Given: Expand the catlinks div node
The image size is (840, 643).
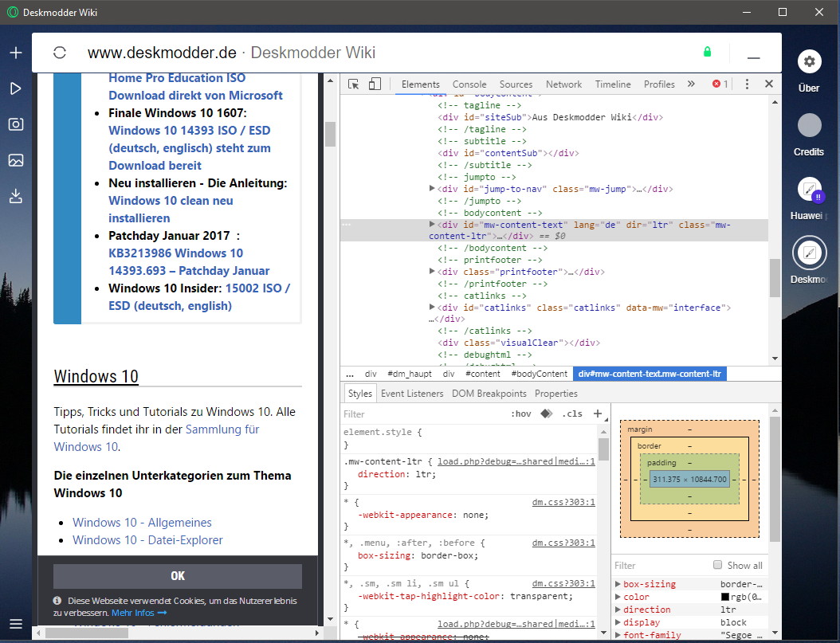Looking at the screenshot, I should (432, 308).
